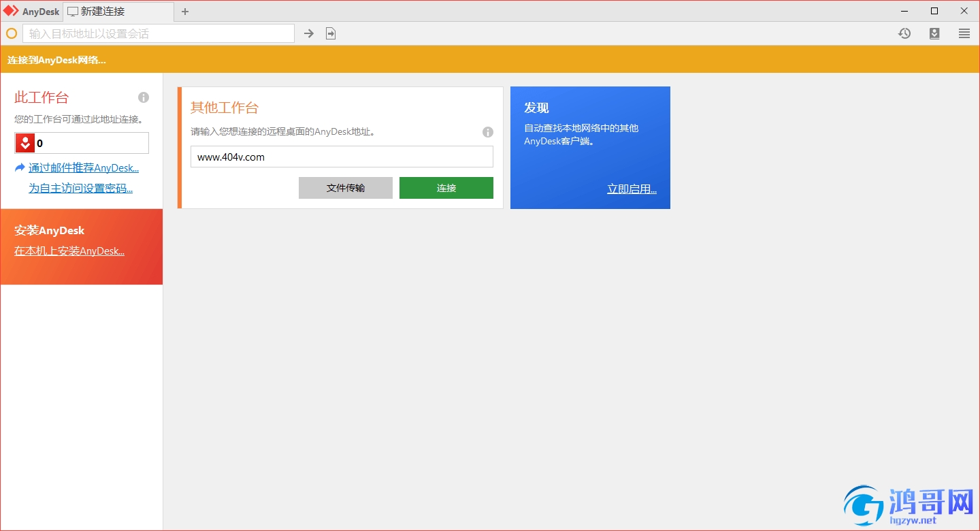
Task: Select this desk's address field showing 0
Action: pos(82,143)
